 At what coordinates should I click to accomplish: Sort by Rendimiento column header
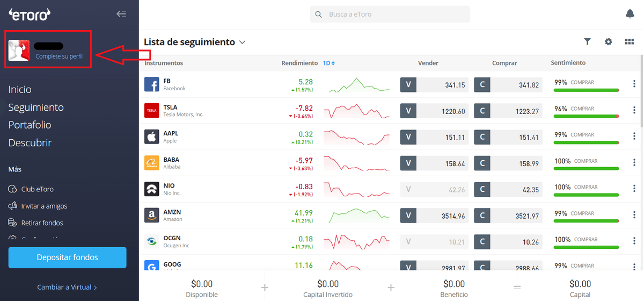point(299,63)
